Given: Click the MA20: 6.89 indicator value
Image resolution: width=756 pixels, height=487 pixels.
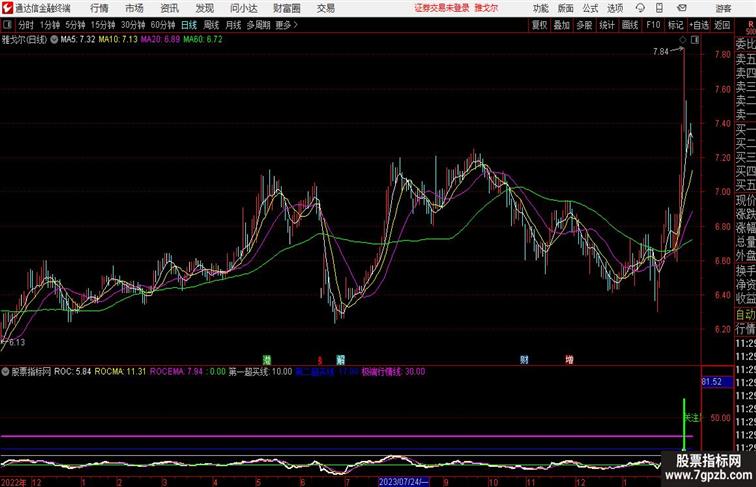Looking at the screenshot, I should click(160, 40).
